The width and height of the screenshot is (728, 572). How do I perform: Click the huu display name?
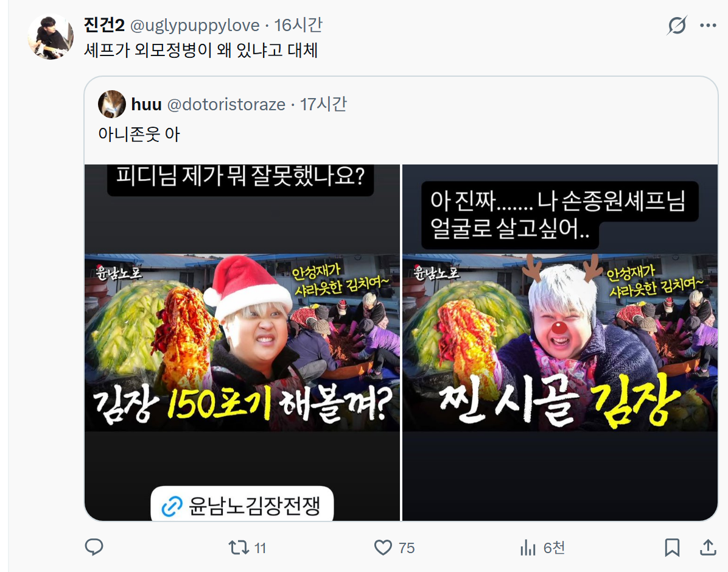[146, 105]
